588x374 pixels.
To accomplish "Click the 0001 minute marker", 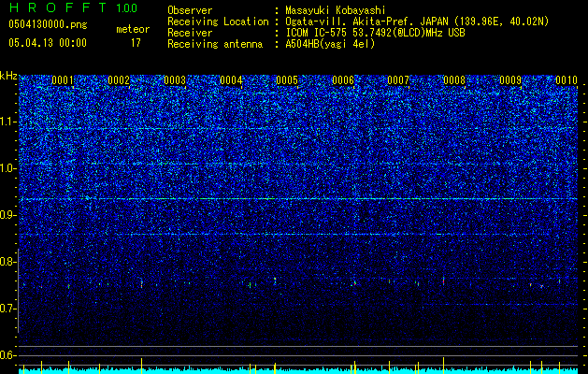I will (x=63, y=80).
